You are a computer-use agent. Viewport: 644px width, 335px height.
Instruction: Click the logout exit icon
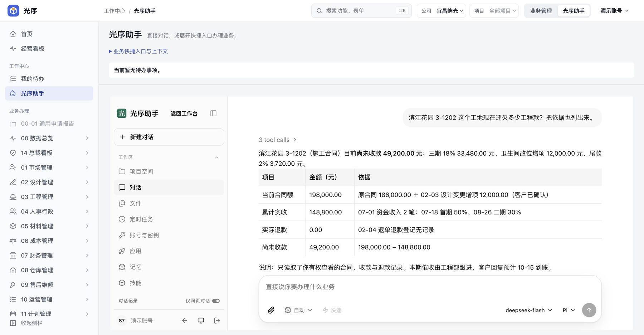[x=217, y=321]
